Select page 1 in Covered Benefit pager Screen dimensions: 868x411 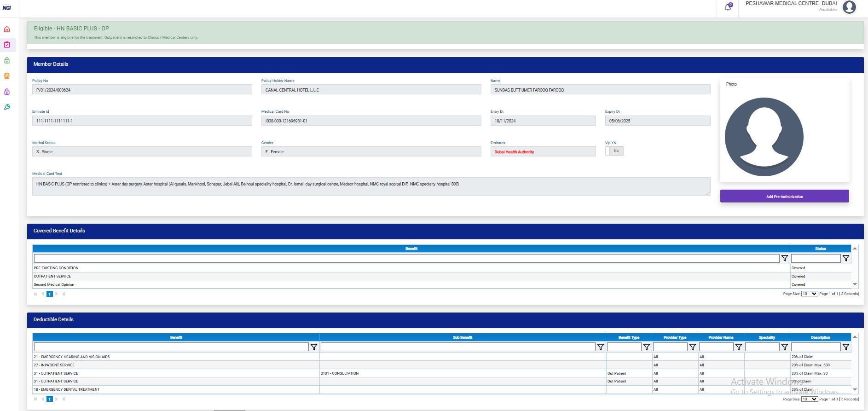tap(50, 294)
